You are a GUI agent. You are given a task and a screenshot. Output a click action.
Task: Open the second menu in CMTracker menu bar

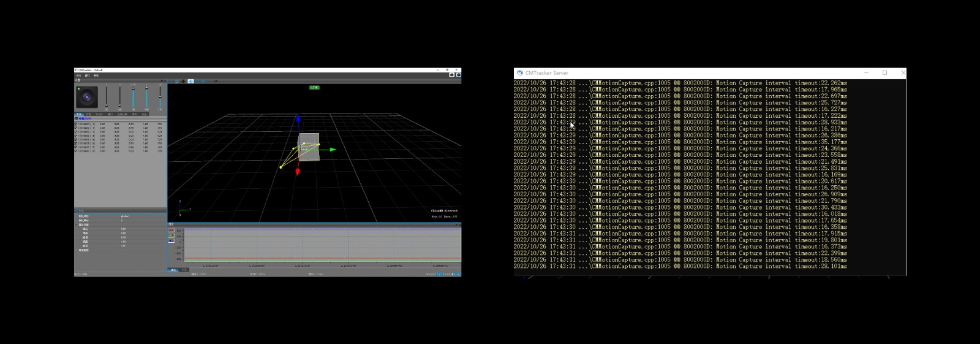[87, 75]
